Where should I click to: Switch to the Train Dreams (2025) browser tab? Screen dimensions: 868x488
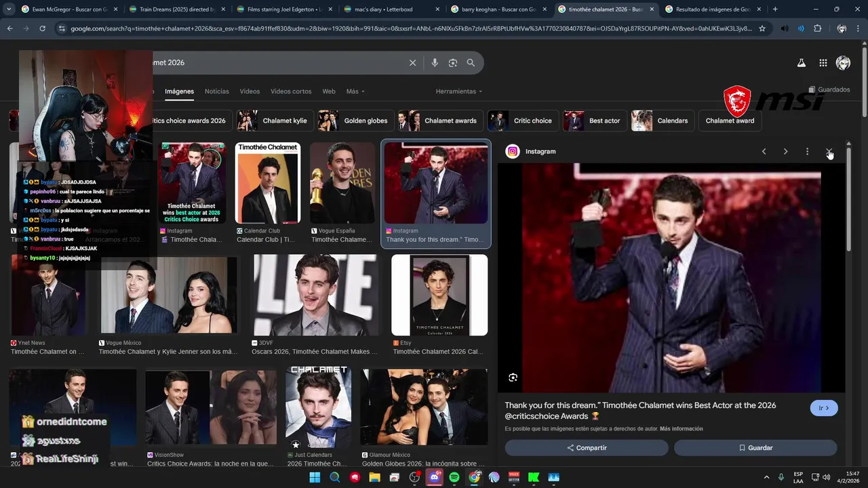point(177,9)
